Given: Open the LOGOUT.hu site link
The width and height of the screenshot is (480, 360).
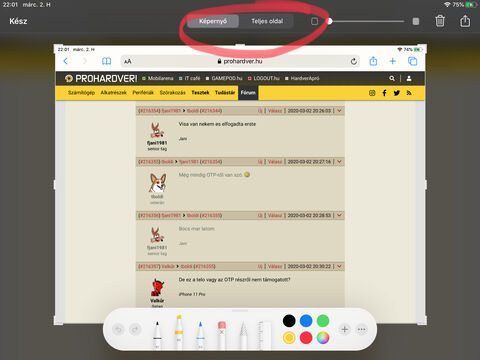Looking at the screenshot, I should (x=264, y=79).
